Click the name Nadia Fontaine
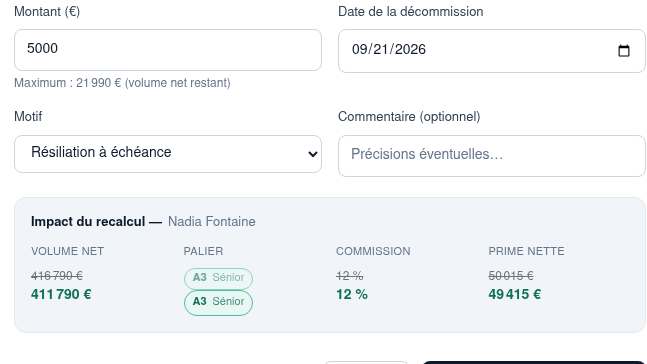 [x=212, y=222]
